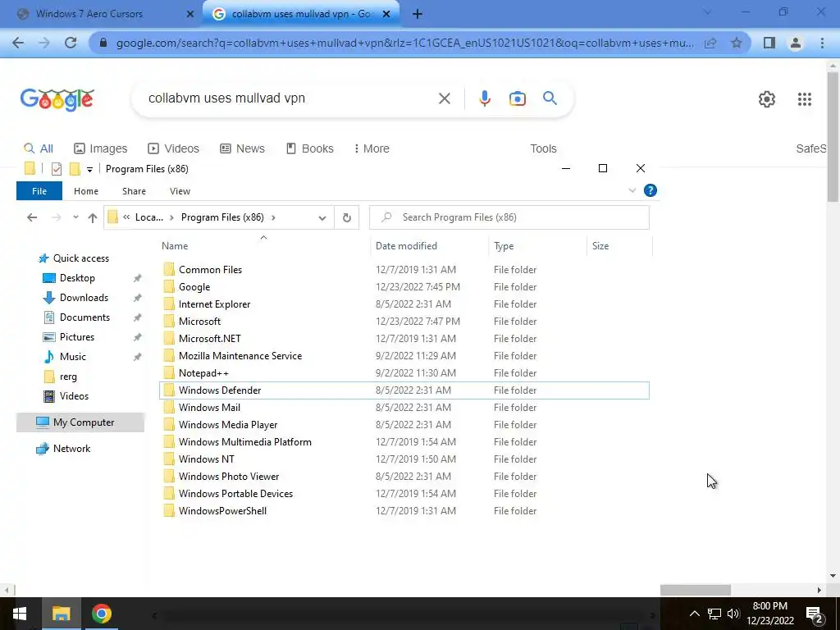The width and height of the screenshot is (840, 630).
Task: Sort by the Size column header
Action: tap(619, 246)
